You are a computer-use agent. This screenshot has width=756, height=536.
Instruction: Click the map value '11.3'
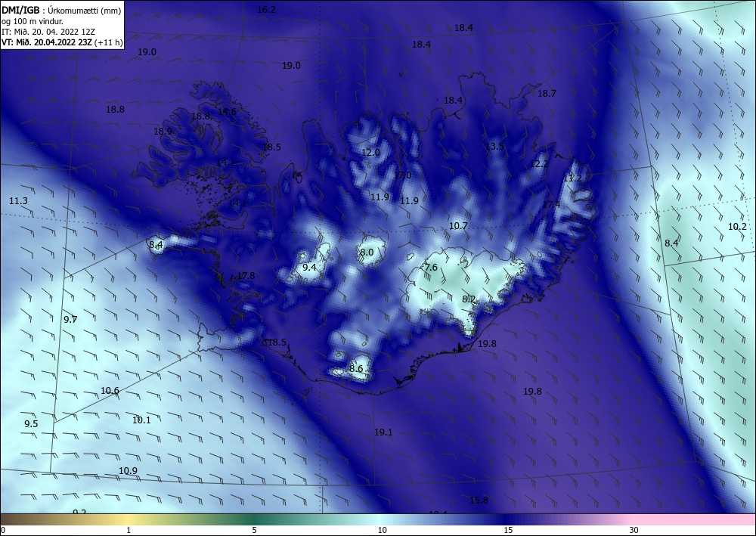[18, 201]
